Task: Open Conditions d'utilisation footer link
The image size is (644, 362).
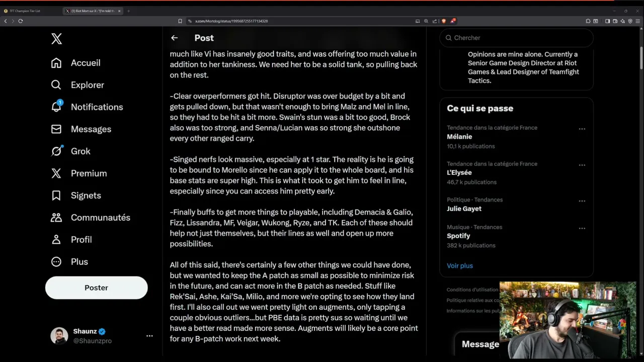Action: click(x=471, y=290)
